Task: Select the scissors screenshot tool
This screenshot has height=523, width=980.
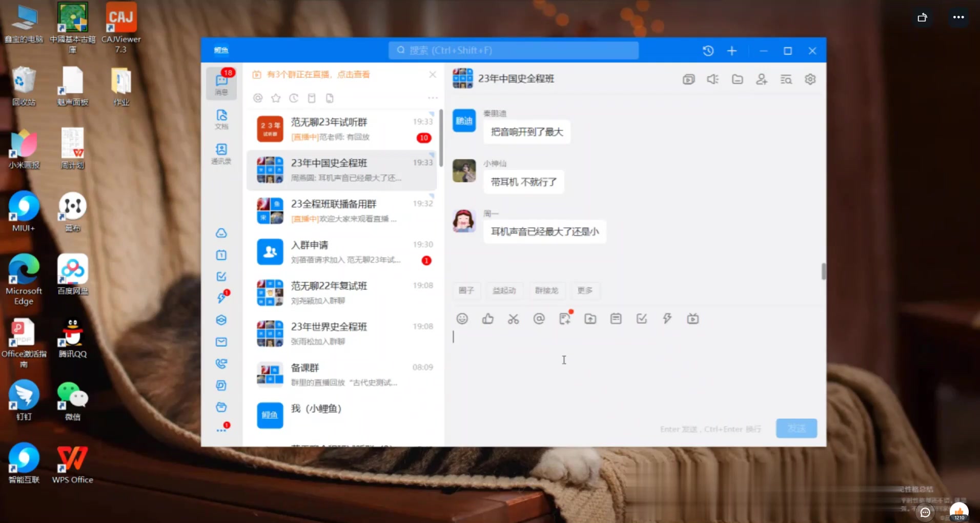Action: [x=514, y=319]
